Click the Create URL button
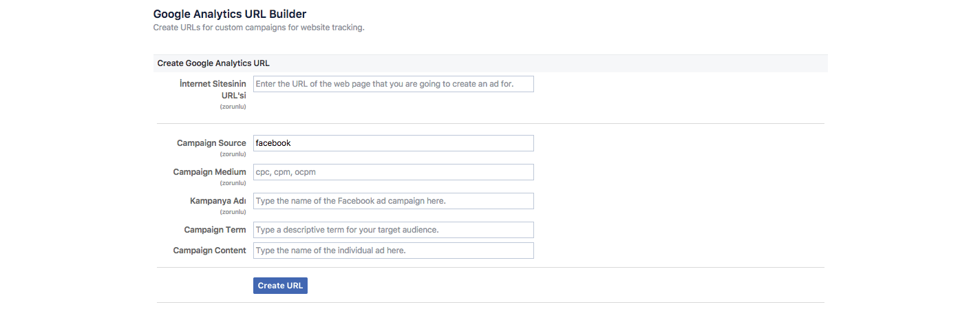Viewport: 980px width, 329px height. coord(280,286)
